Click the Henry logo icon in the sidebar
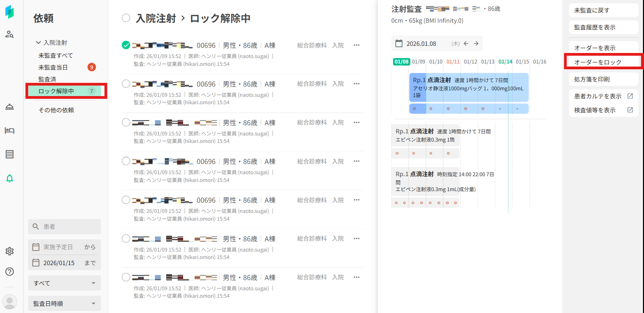The image size is (644, 313). point(9,12)
